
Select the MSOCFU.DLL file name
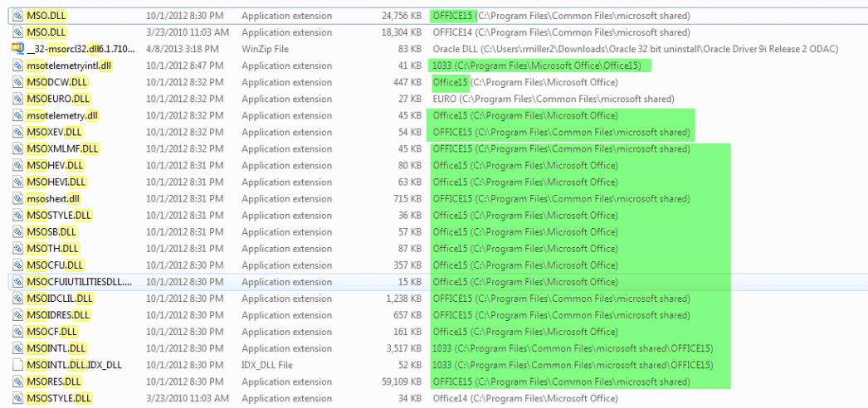point(55,265)
